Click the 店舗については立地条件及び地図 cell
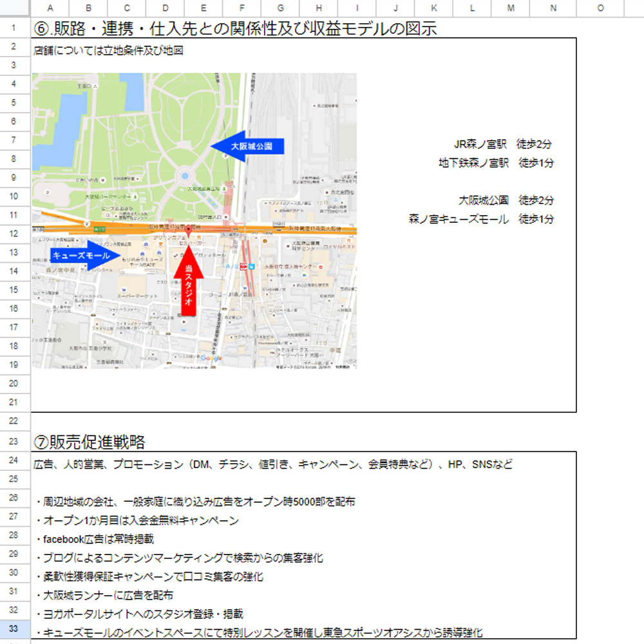This screenshot has height=644, width=644. pos(108,50)
